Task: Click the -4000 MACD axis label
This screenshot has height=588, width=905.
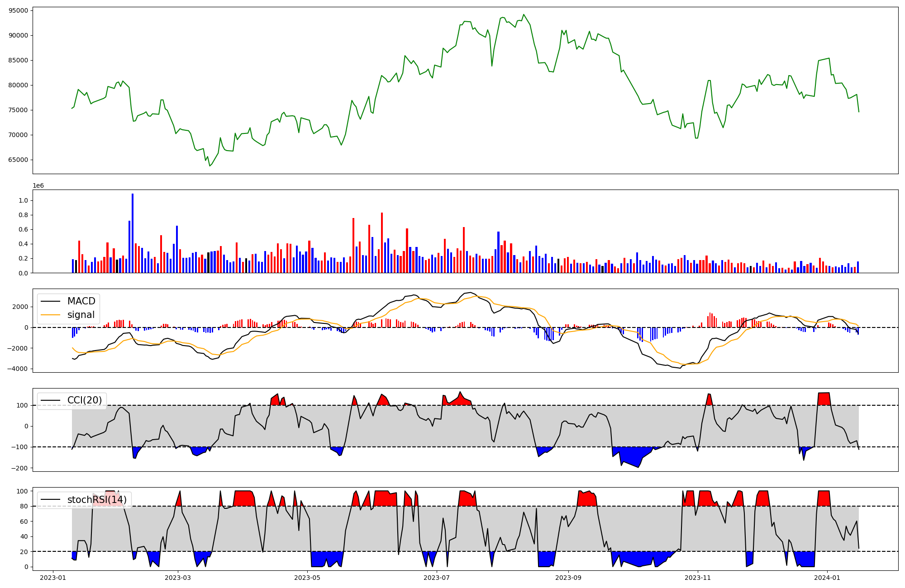Action: [17, 369]
